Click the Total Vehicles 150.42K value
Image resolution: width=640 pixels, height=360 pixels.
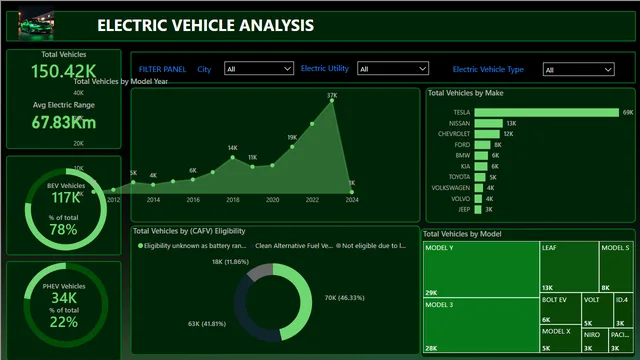tap(64, 71)
